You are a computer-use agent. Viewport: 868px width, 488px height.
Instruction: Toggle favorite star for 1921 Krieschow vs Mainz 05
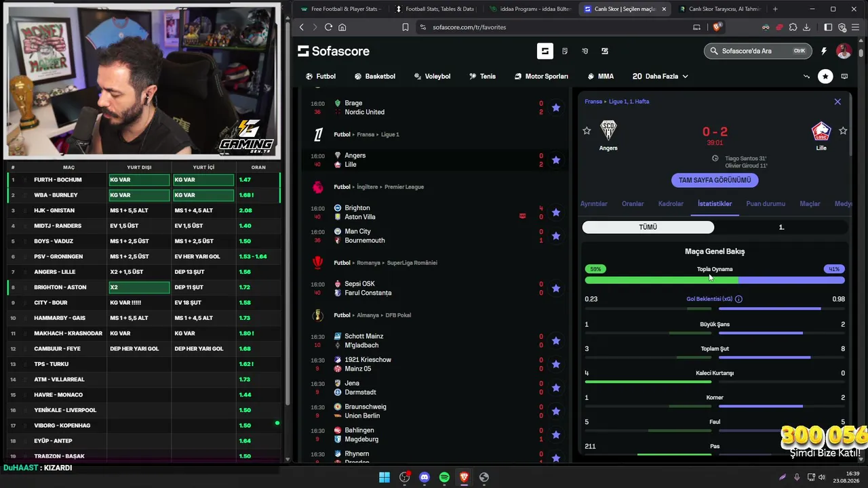pos(556,364)
